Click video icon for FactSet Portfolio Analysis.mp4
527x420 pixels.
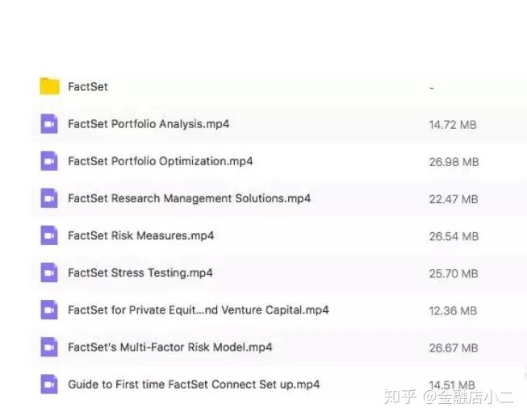[x=49, y=124]
